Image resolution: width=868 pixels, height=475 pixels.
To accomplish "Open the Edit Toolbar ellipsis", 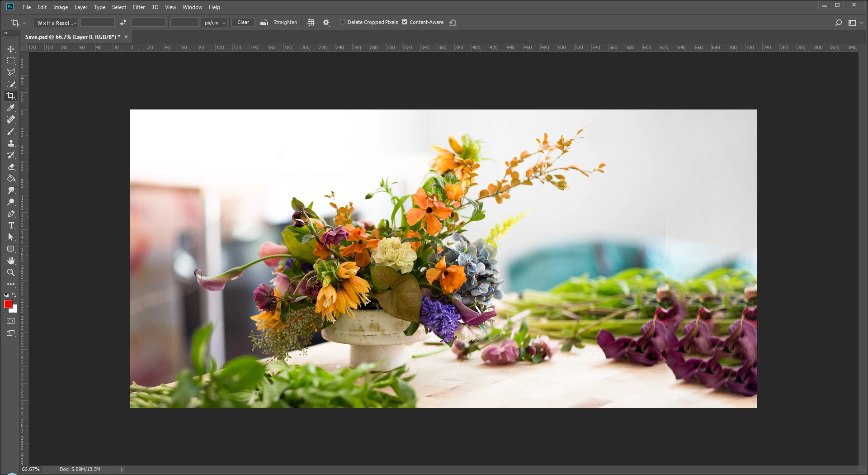I will click(x=11, y=284).
